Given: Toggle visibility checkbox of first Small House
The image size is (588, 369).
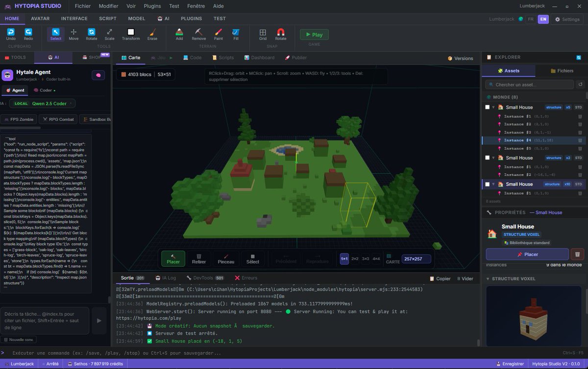Looking at the screenshot, I should [x=487, y=107].
